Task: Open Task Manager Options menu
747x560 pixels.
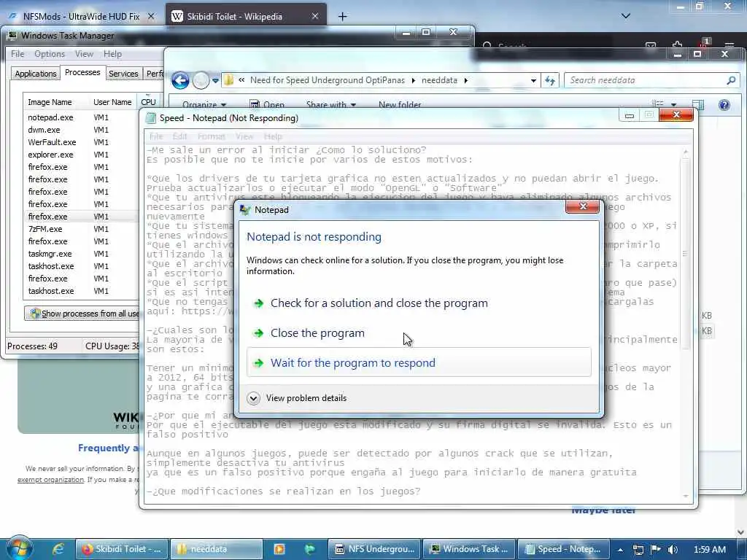Action: point(50,54)
